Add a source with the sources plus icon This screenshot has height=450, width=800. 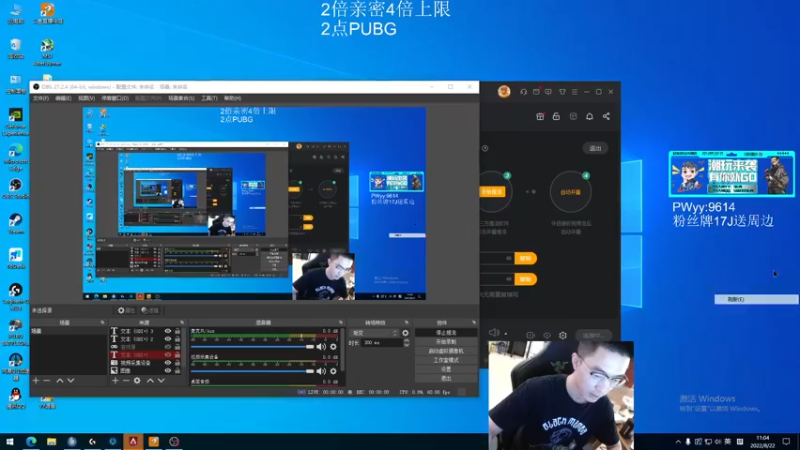click(x=115, y=381)
